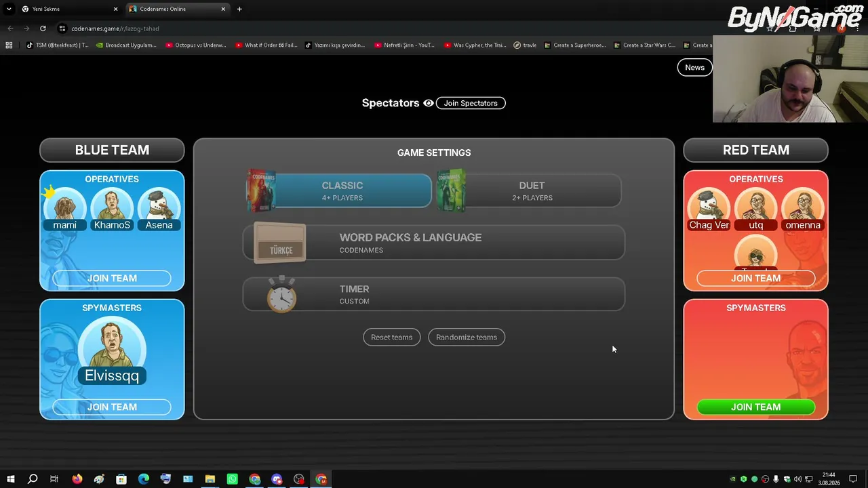Click the volume speaker tray icon

pyautogui.click(x=797, y=479)
